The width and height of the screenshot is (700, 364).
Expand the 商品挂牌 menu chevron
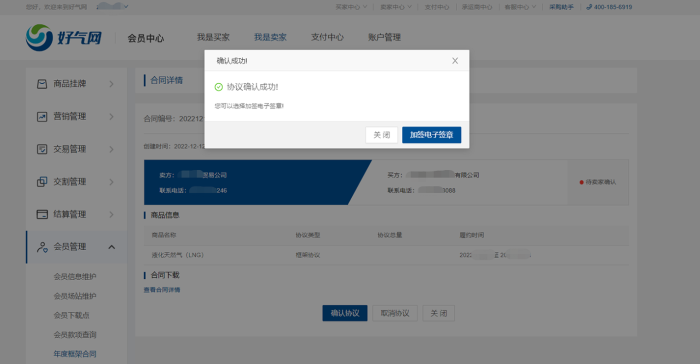tap(112, 84)
